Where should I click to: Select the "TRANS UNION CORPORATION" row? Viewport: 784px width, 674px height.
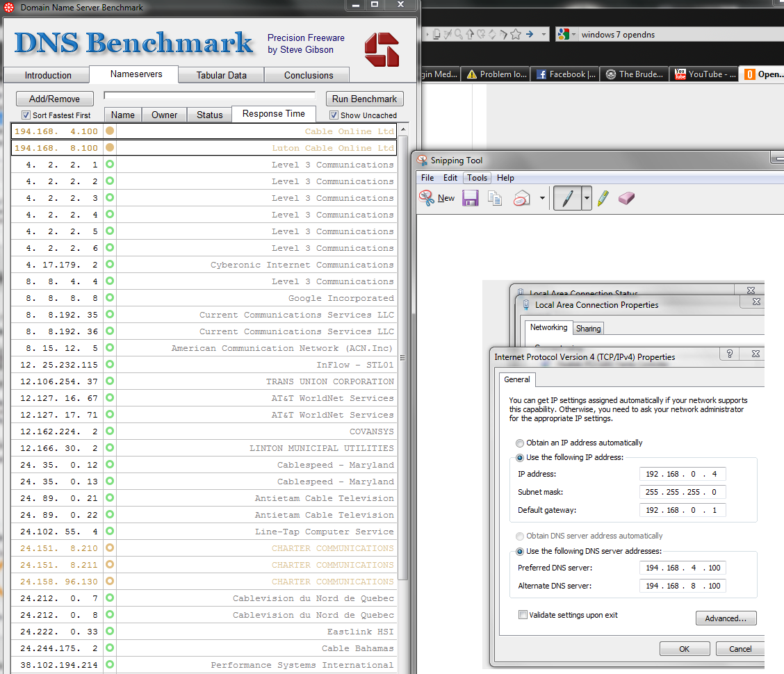click(x=204, y=381)
